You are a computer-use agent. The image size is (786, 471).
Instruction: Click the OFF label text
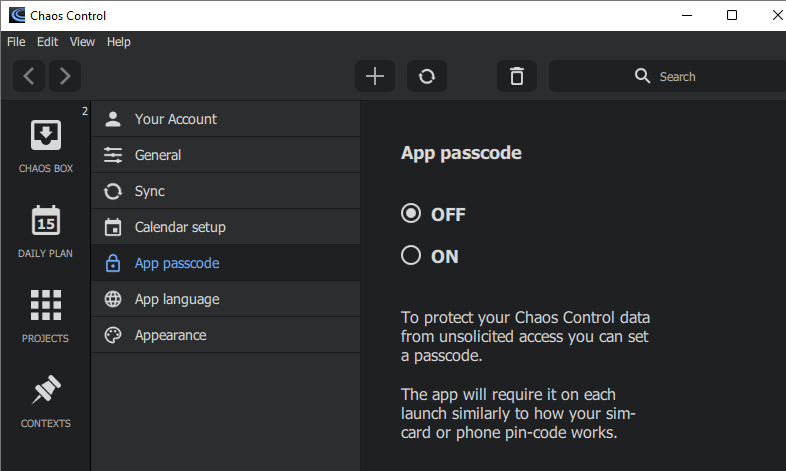coord(448,214)
